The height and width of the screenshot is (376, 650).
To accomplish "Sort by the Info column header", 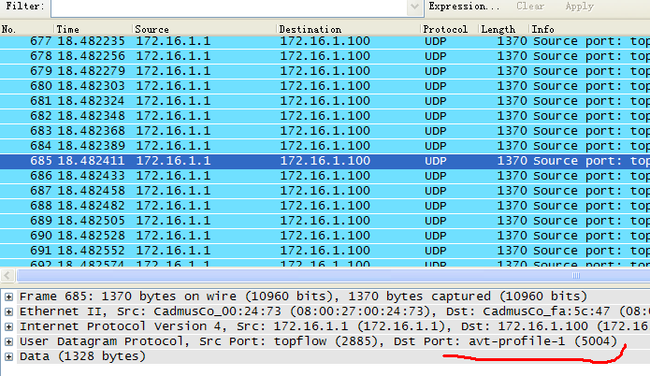I will (x=589, y=29).
